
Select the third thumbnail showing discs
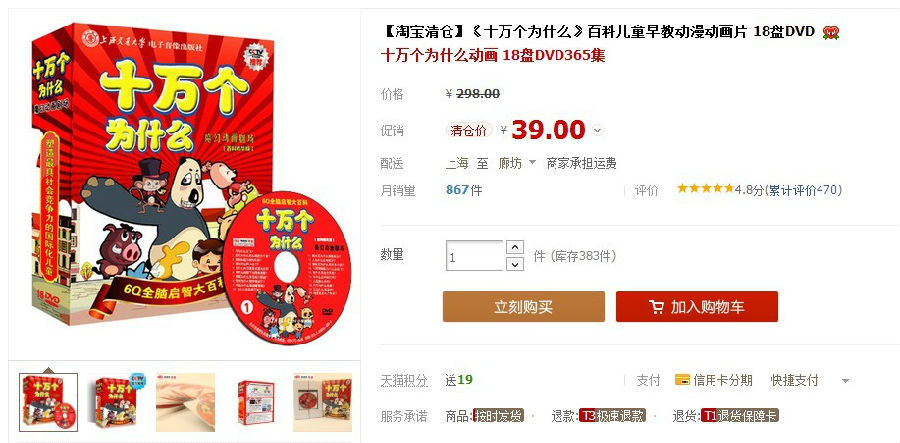tap(185, 402)
